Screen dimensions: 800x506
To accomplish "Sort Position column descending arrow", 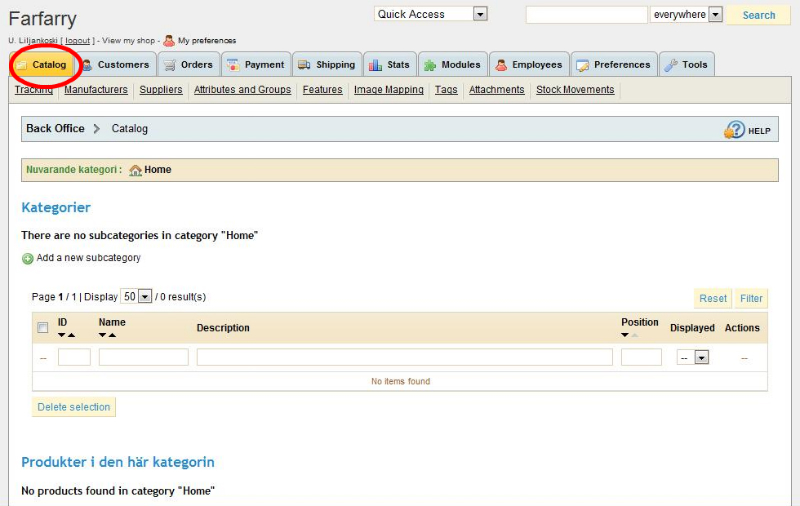I will point(625,335).
